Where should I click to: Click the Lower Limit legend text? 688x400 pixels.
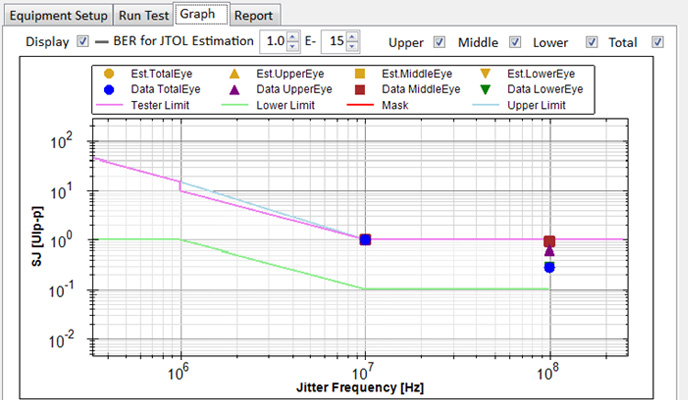coord(285,105)
